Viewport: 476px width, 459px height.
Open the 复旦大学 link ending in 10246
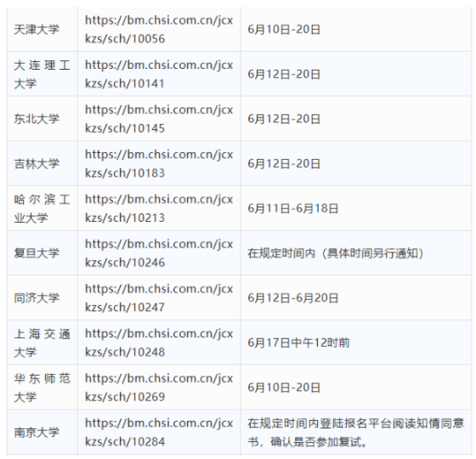(159, 253)
